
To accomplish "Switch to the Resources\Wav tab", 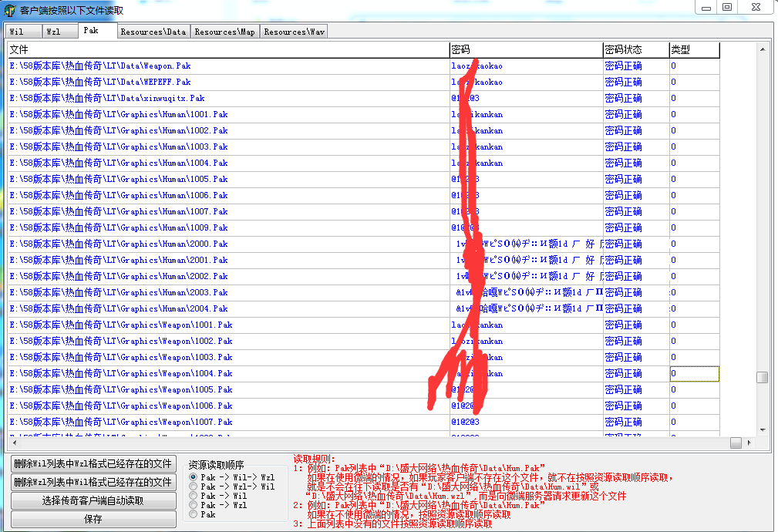I will 294,32.
